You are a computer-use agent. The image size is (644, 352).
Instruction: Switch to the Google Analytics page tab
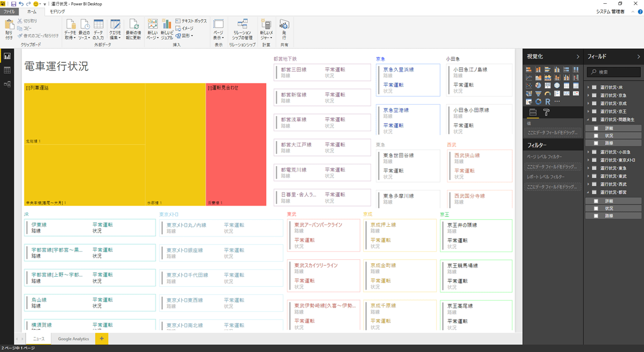73,338
